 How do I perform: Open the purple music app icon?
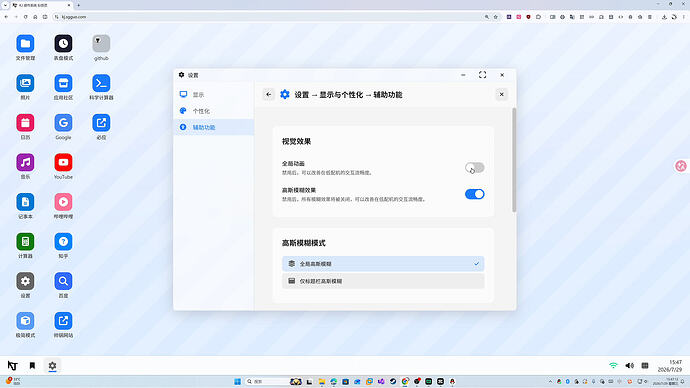pos(25,163)
